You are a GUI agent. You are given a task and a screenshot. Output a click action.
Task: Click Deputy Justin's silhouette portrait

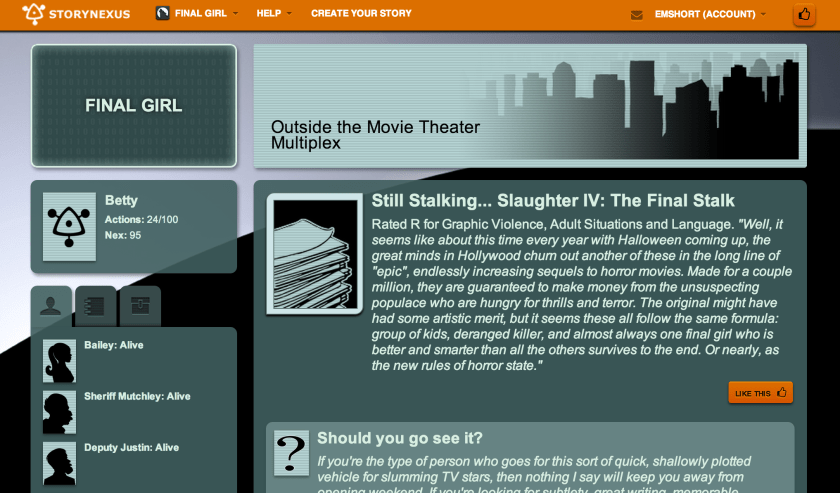tap(59, 464)
